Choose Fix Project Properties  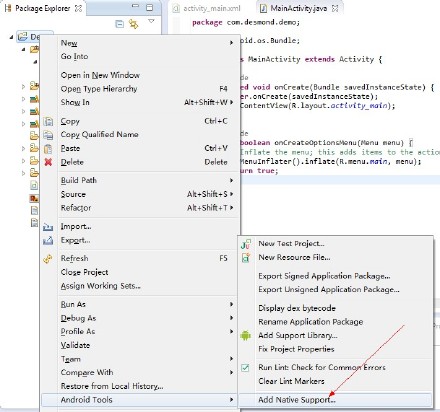point(296,349)
